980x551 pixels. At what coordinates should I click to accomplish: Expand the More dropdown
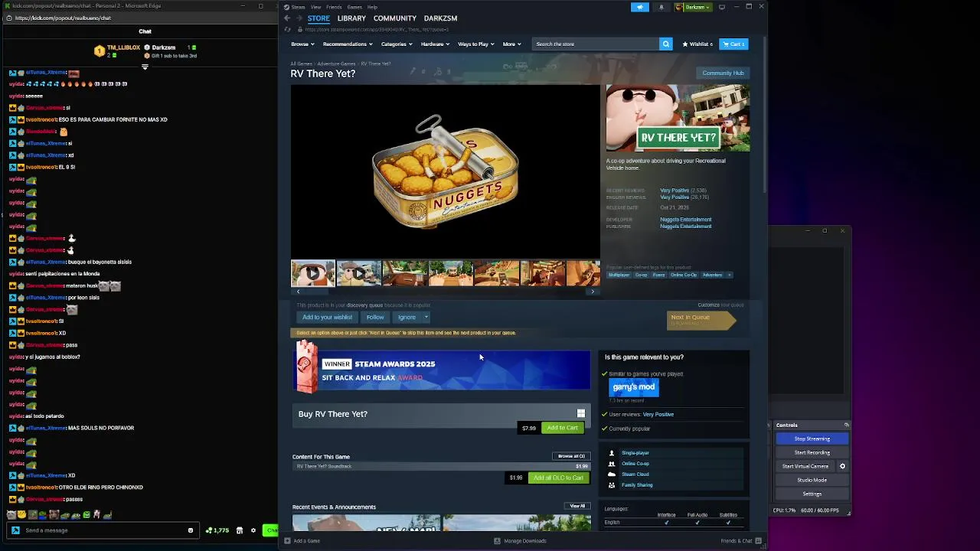tap(511, 44)
